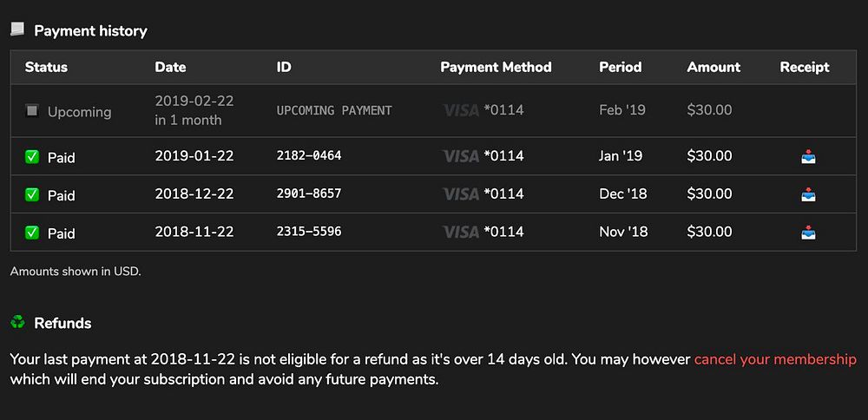Click the Period column header
The height and width of the screenshot is (420, 868).
[620, 67]
